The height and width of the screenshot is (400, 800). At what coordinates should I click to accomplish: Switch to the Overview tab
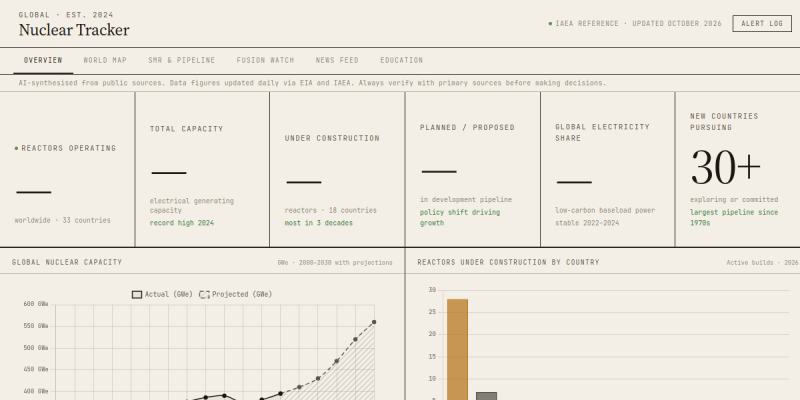pos(43,60)
